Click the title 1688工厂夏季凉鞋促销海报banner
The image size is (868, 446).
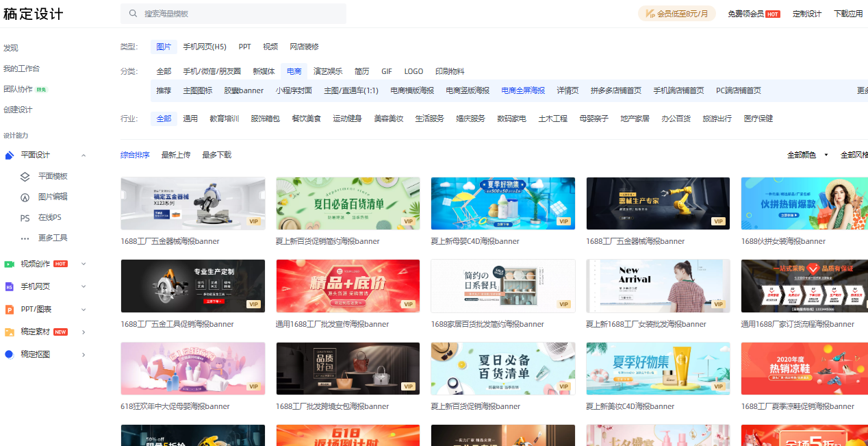(x=797, y=406)
